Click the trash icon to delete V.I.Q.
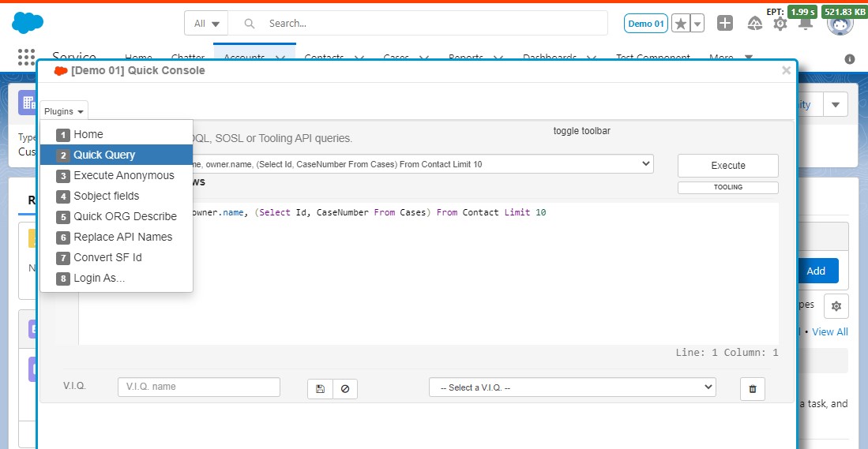 point(753,389)
